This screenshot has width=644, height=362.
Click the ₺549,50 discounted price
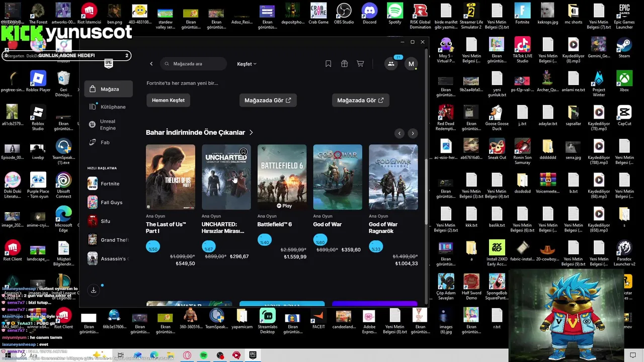(185, 263)
